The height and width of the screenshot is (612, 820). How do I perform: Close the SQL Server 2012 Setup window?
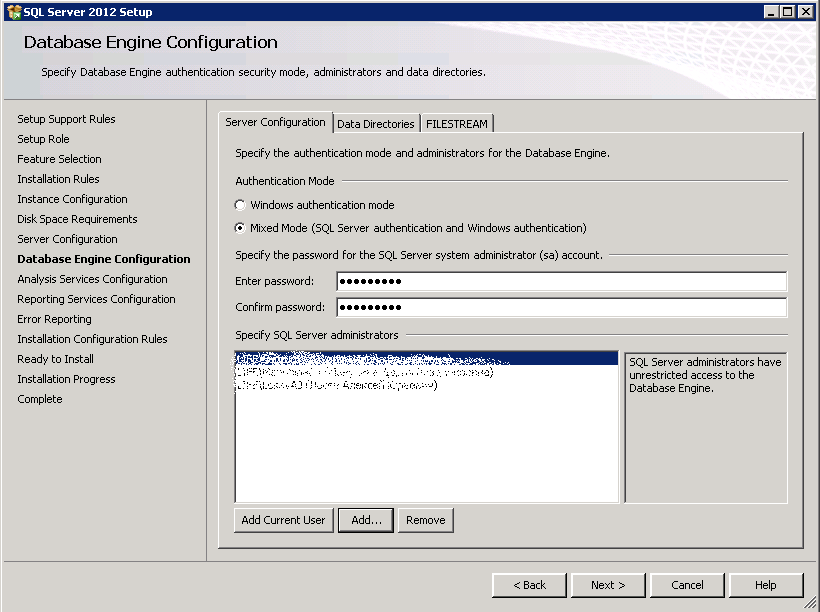point(806,12)
